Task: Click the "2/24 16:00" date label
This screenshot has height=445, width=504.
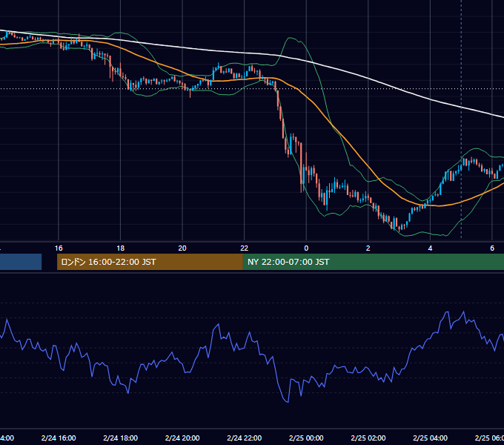Action: pos(59,438)
